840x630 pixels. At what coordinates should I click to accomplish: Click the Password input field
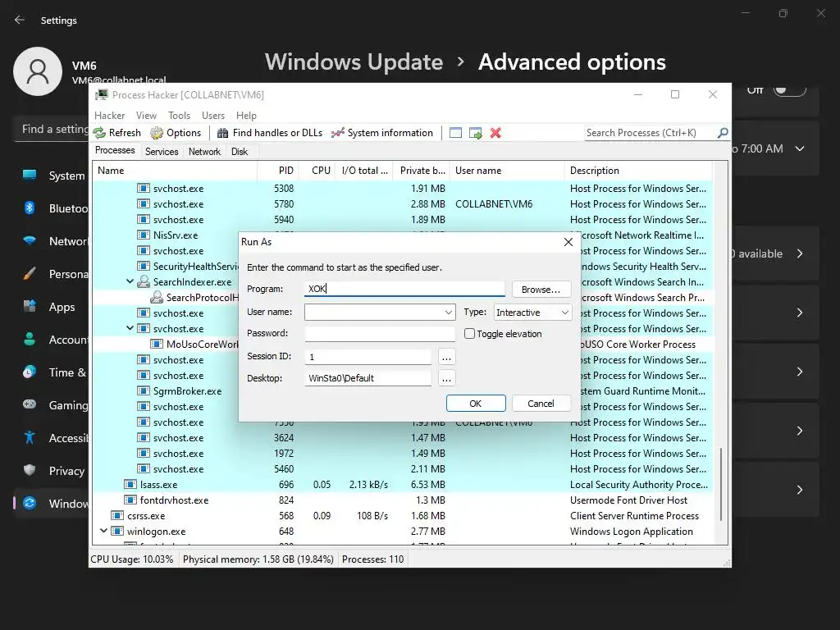click(x=380, y=333)
